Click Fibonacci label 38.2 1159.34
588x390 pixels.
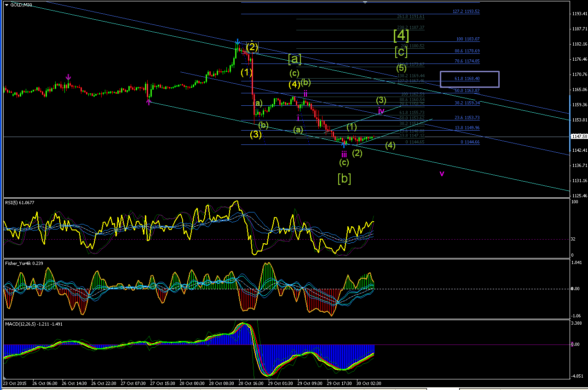tap(467, 103)
